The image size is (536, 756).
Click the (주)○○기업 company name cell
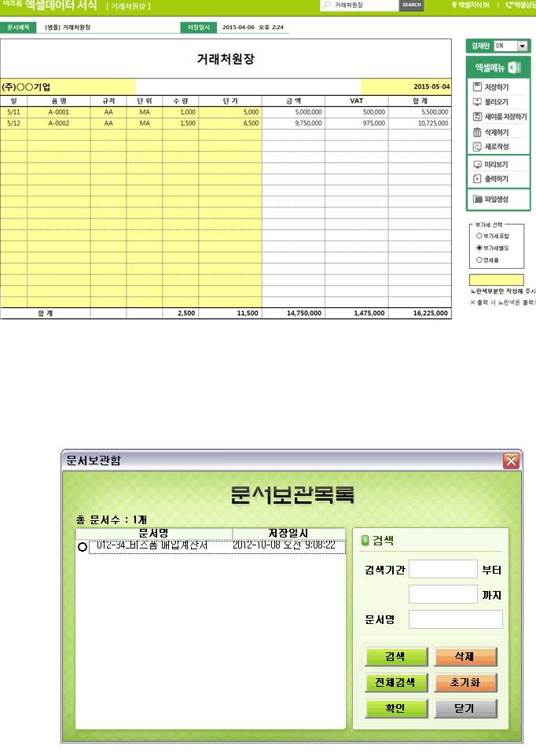pos(68,86)
